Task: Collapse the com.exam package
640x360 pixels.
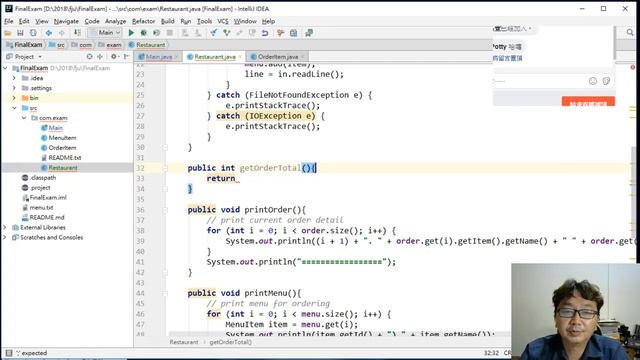Action: click(24, 118)
